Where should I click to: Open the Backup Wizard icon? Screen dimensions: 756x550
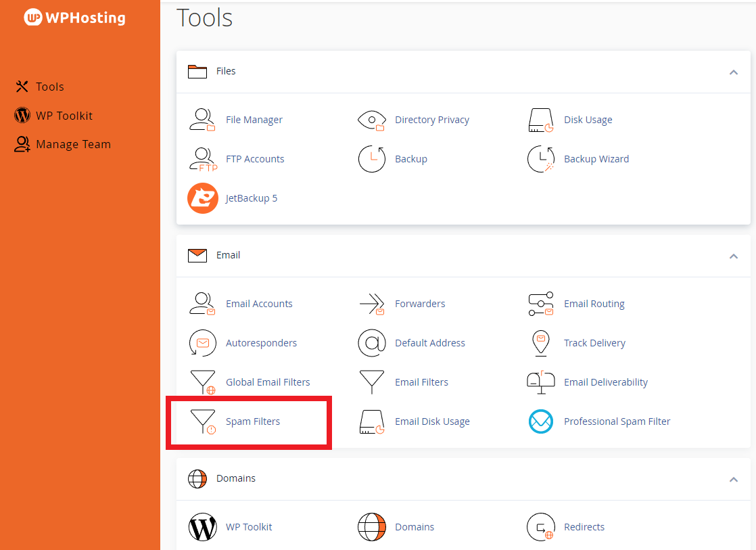540,159
